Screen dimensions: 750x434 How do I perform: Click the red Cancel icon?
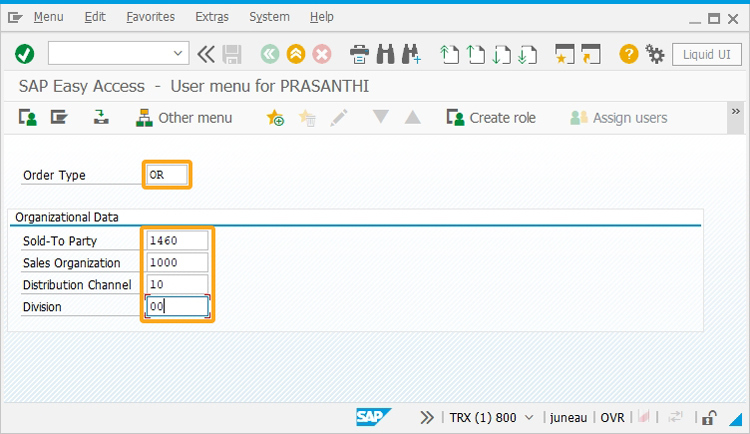point(322,54)
